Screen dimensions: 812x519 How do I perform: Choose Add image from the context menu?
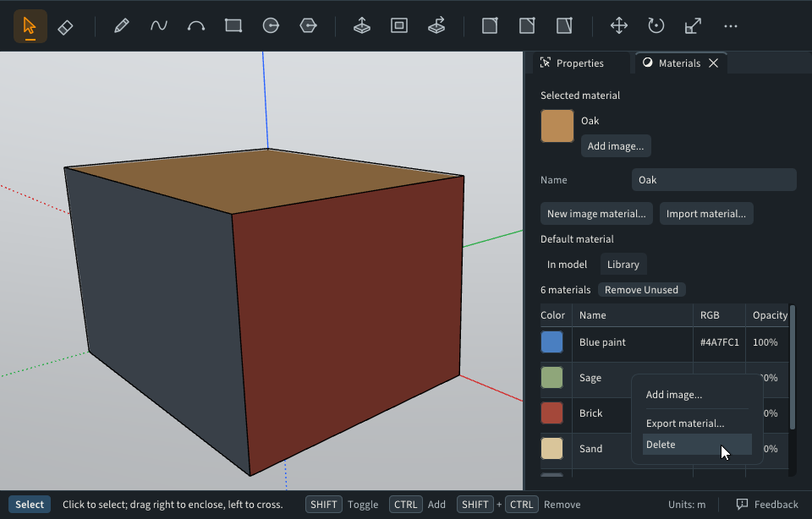pyautogui.click(x=697, y=395)
